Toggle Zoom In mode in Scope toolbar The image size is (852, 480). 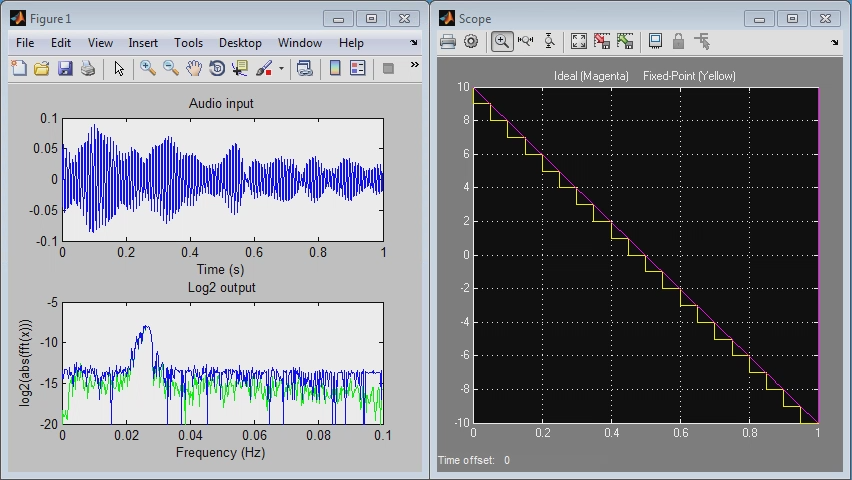pos(501,41)
